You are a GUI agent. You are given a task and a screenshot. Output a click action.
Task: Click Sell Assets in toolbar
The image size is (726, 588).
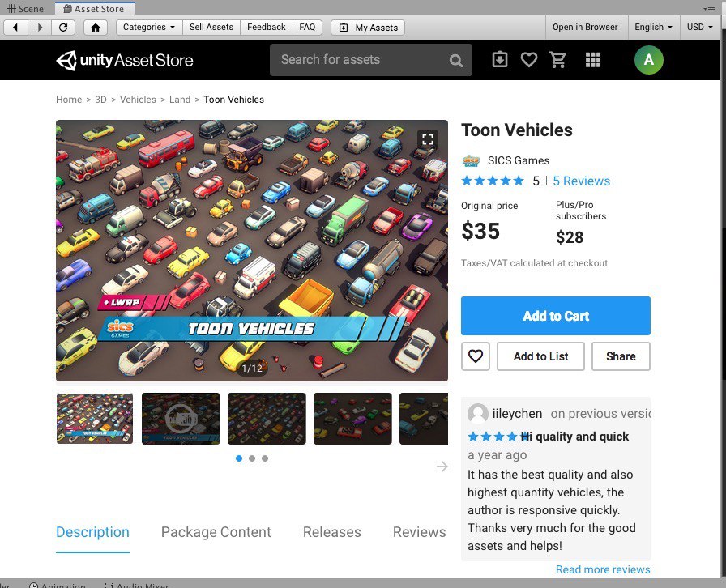(x=211, y=28)
